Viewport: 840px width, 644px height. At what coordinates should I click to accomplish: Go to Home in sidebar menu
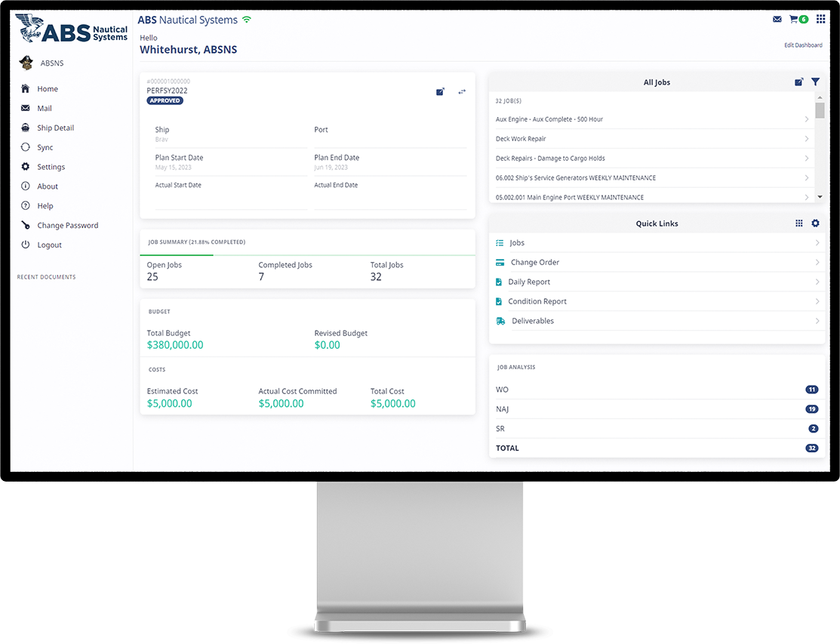click(48, 89)
